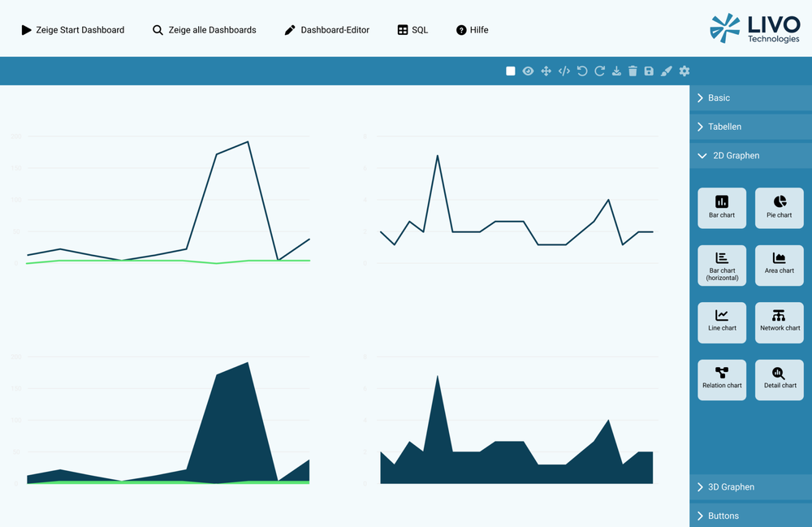Select the top-left two-line chart
Screen dimensions: 812x527
161,201
